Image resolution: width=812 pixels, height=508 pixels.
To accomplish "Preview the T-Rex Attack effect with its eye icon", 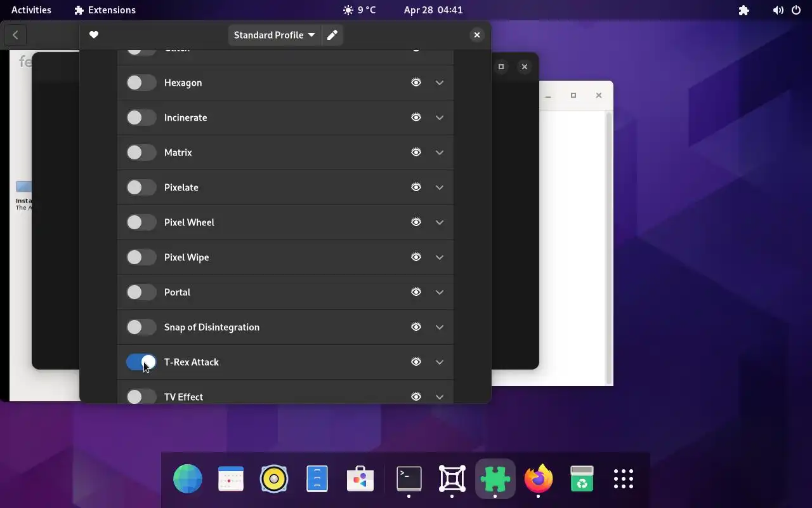I will coord(416,362).
